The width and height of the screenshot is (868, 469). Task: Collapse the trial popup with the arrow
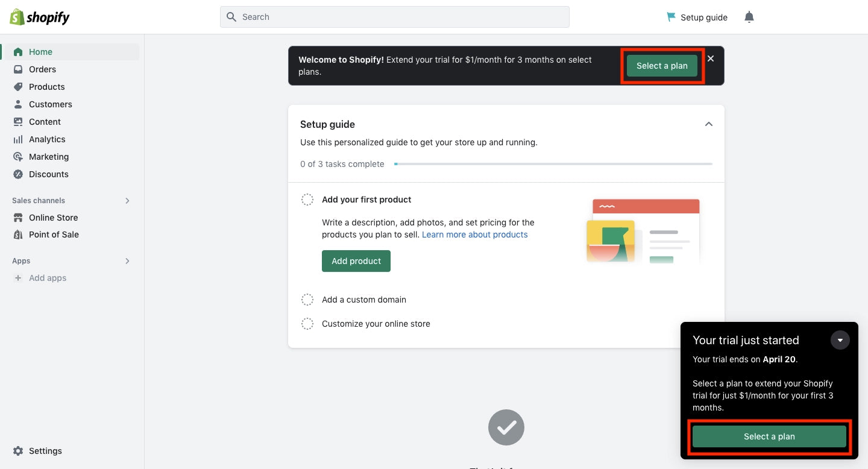coord(840,340)
